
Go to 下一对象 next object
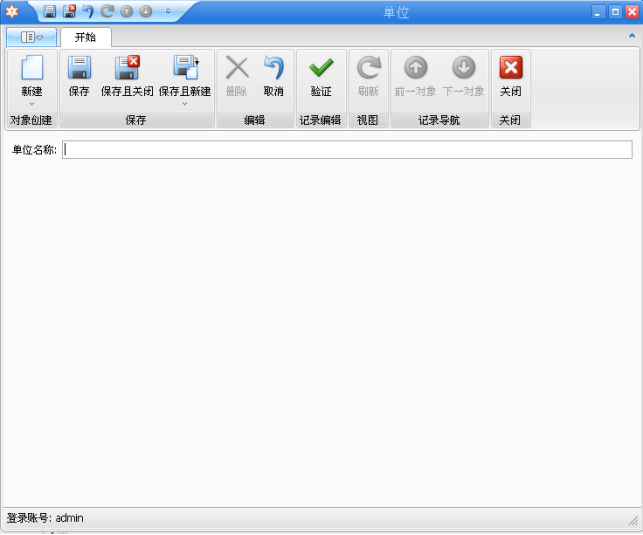point(464,76)
